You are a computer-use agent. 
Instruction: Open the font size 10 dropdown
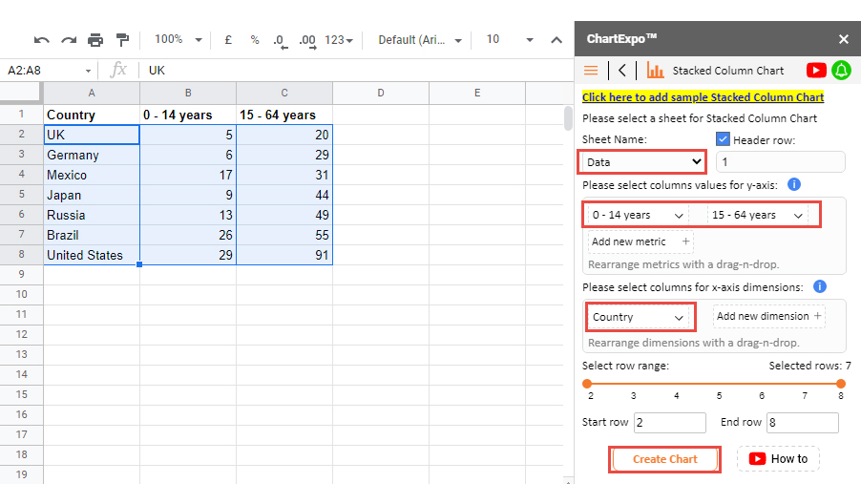[510, 39]
